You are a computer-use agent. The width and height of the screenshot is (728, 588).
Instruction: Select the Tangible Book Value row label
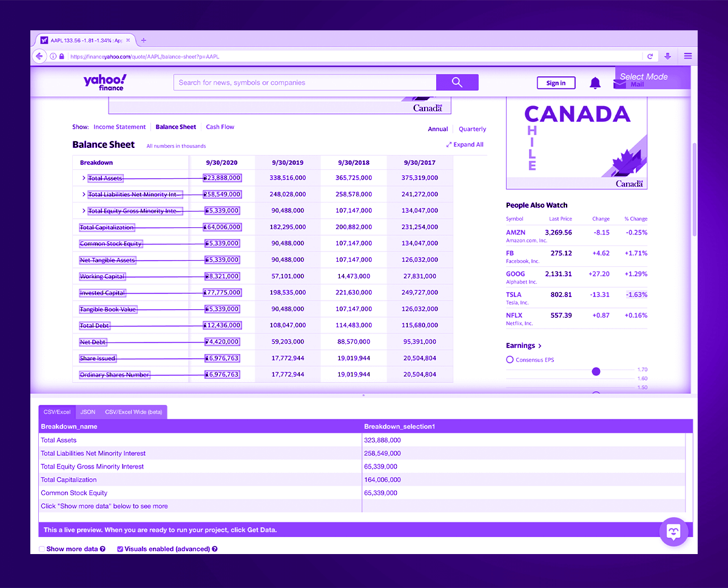pos(109,309)
